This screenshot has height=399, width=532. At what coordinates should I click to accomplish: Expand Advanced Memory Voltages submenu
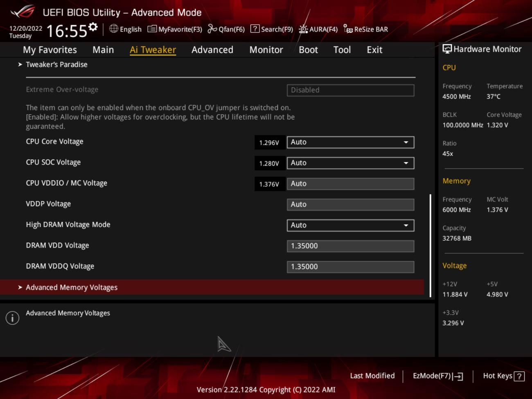click(x=212, y=287)
